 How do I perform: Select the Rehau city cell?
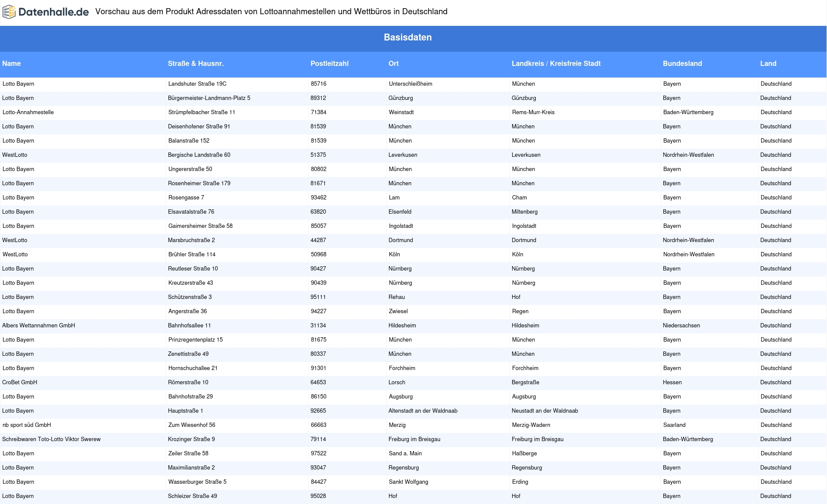click(397, 297)
